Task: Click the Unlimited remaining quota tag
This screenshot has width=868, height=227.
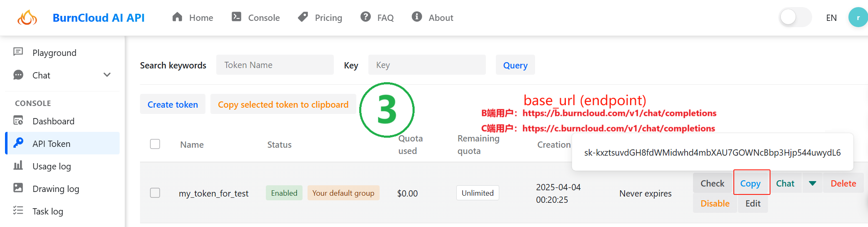Action: pos(478,193)
